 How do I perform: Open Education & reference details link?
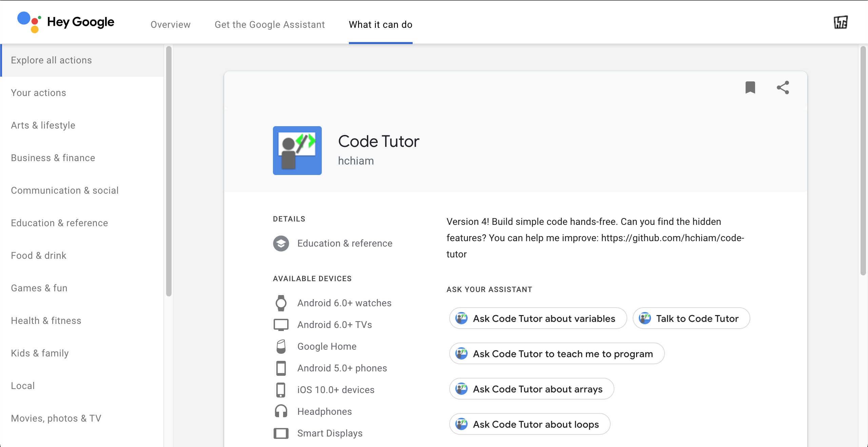(344, 244)
